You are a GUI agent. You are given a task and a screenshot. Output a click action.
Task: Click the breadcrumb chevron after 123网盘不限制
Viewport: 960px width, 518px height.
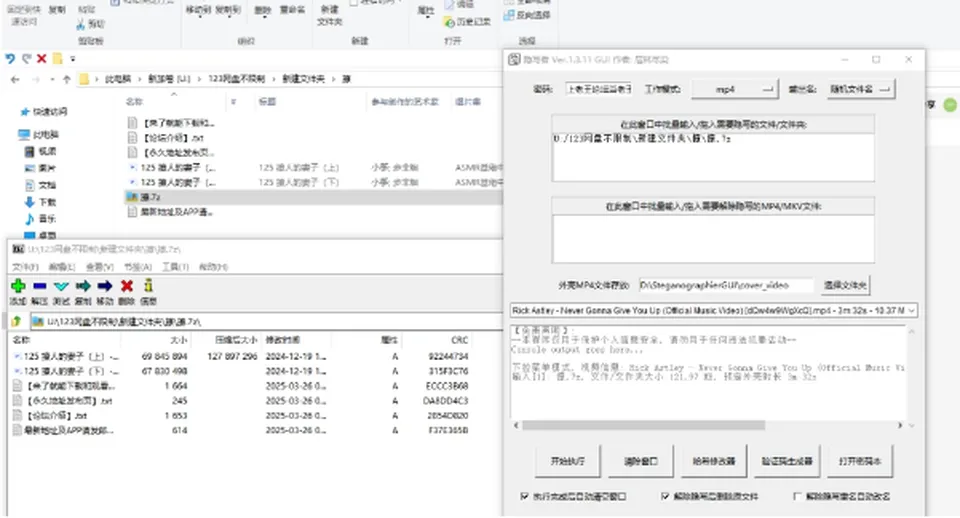coord(273,79)
